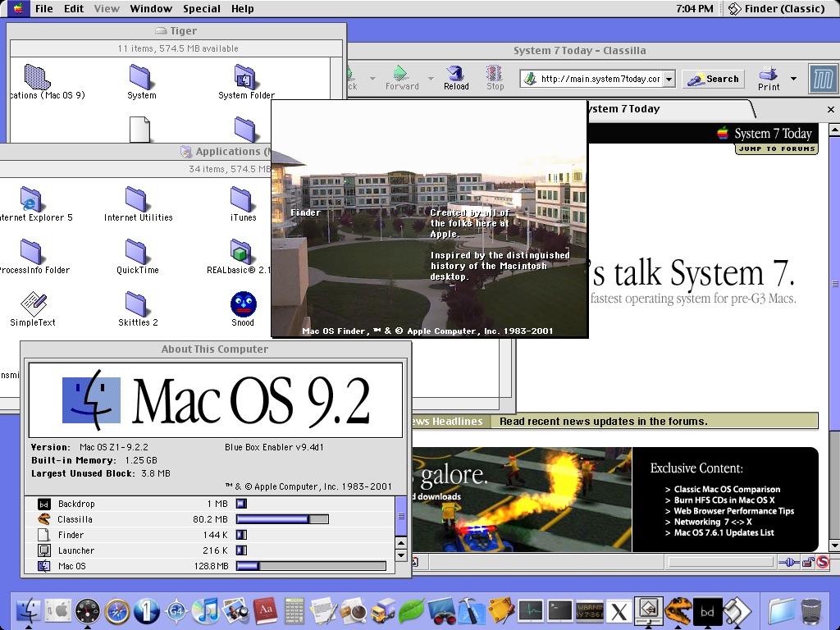
Task: Click scroll down arrow in process list
Action: click(401, 555)
